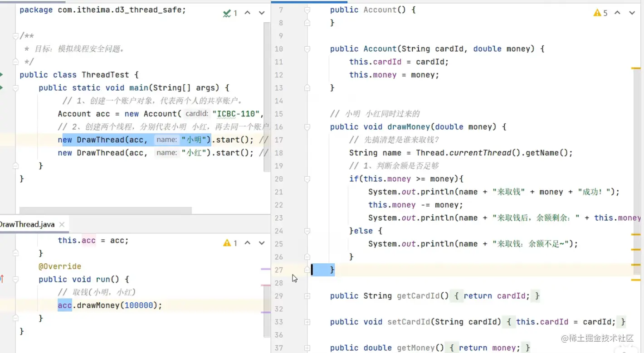Click the fold end marker at line 13

tap(307, 87)
